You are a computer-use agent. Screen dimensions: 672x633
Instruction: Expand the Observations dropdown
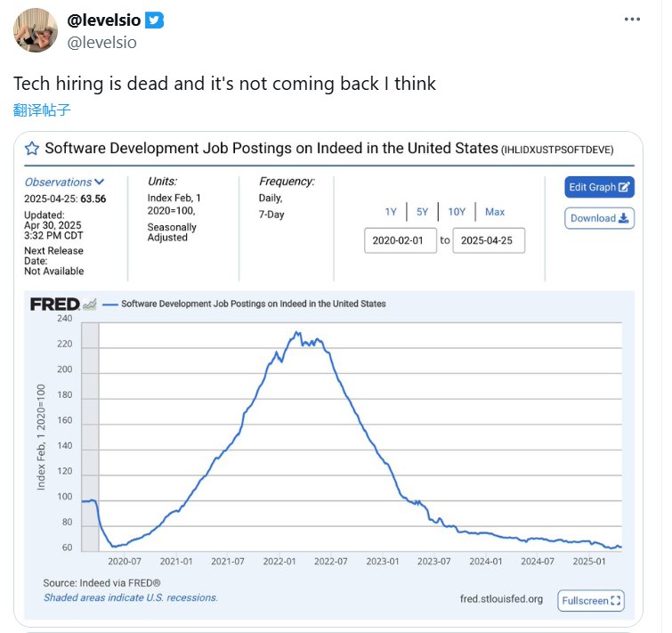(x=64, y=182)
